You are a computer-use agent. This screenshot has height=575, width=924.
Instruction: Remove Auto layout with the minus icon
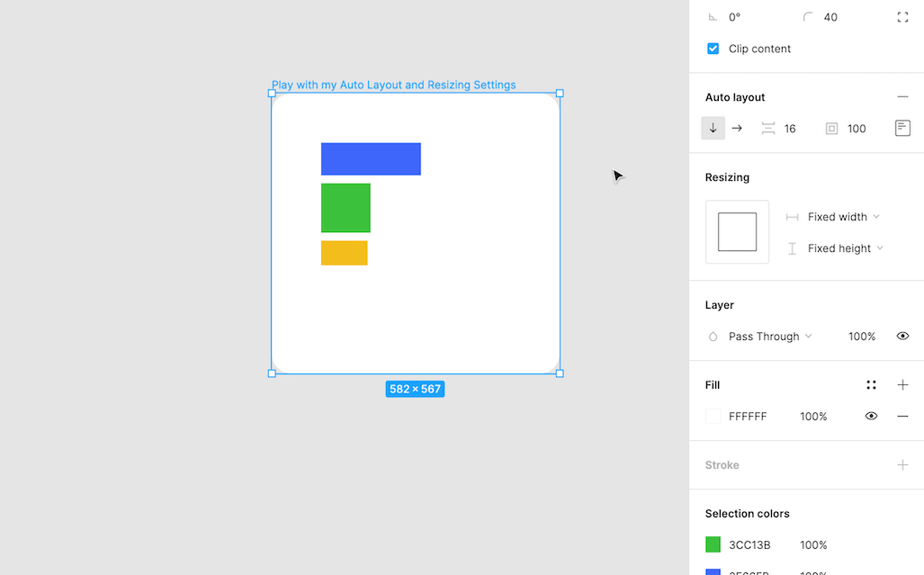coord(902,96)
